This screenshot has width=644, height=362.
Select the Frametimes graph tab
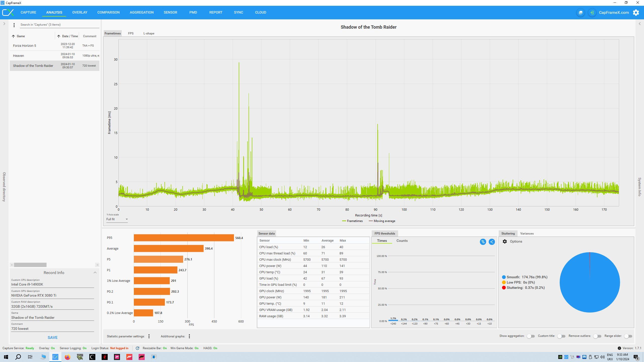112,33
